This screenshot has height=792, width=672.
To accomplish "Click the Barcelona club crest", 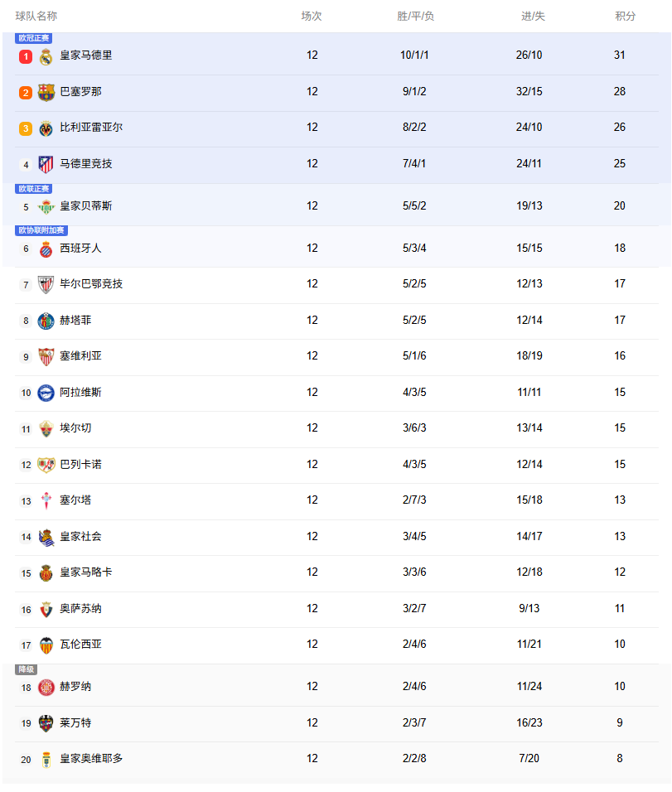I will tap(46, 92).
